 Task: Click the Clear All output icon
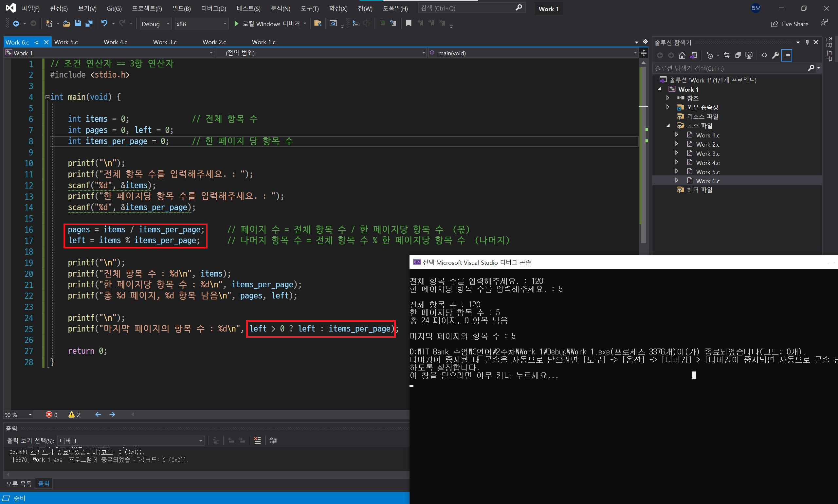(x=258, y=441)
